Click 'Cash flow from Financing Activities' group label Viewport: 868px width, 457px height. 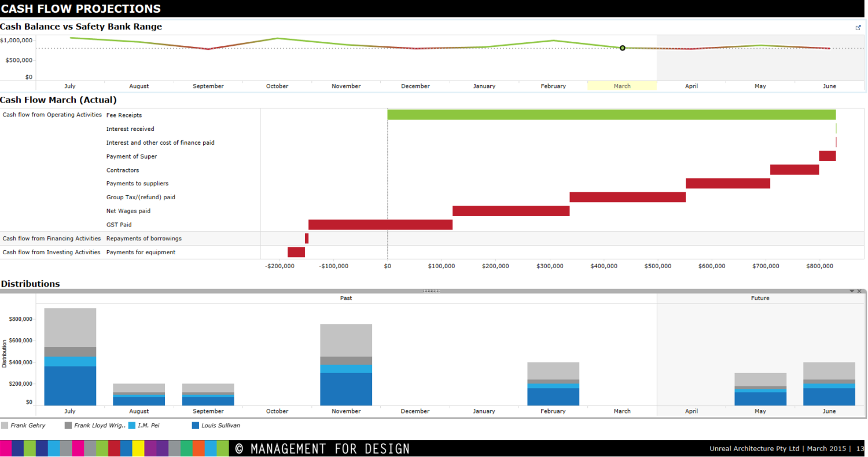pyautogui.click(x=52, y=239)
